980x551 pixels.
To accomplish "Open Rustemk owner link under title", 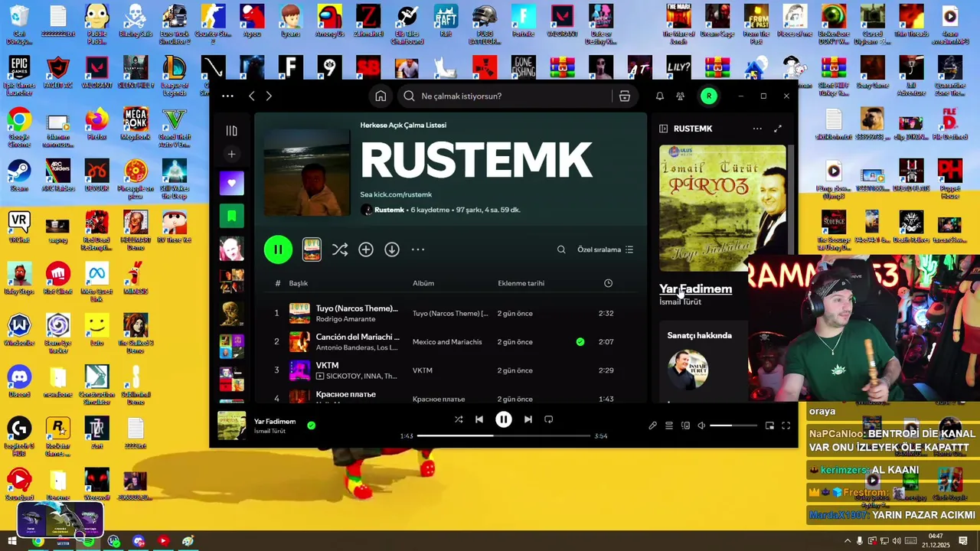I will (x=389, y=210).
